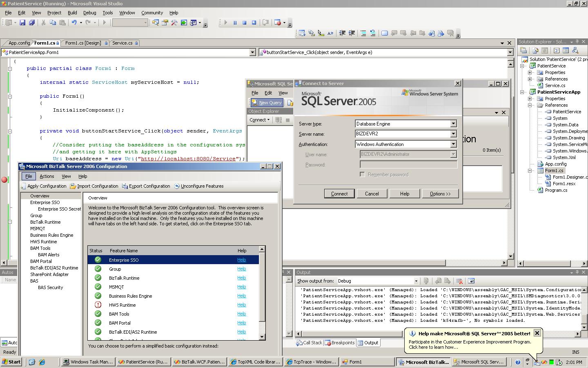
Task: Switch to Call Stack tab
Action: pos(309,343)
